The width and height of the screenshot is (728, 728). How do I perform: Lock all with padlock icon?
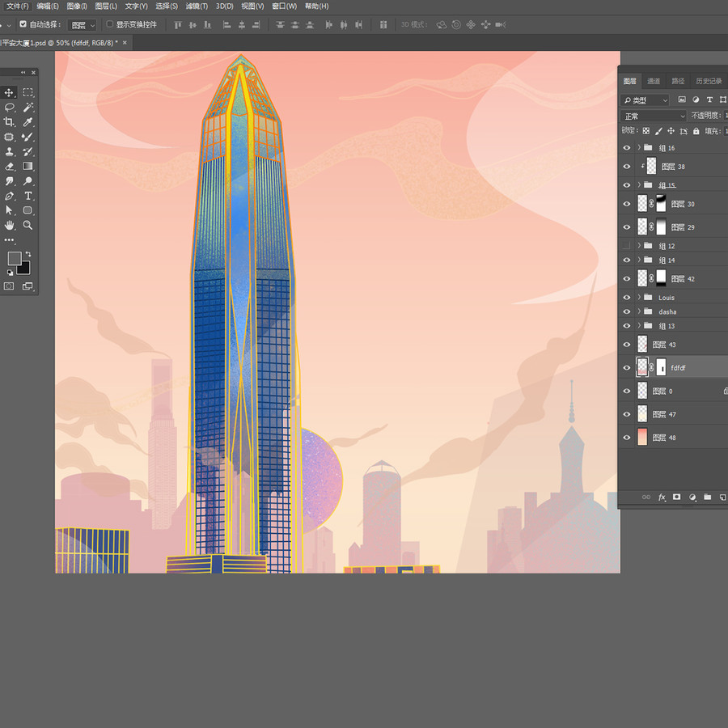pyautogui.click(x=696, y=131)
